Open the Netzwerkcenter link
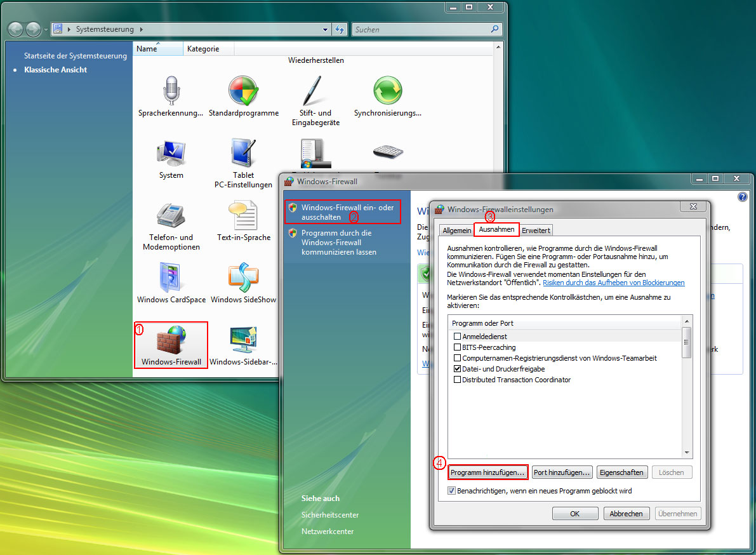This screenshot has height=555, width=756. click(x=328, y=532)
